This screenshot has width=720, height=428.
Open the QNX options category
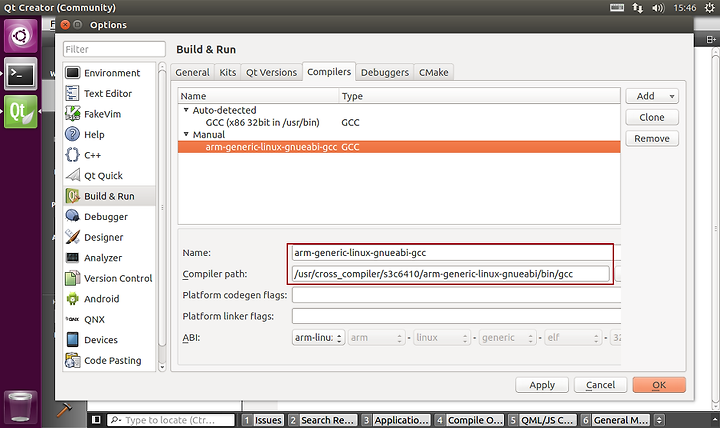coord(109,319)
